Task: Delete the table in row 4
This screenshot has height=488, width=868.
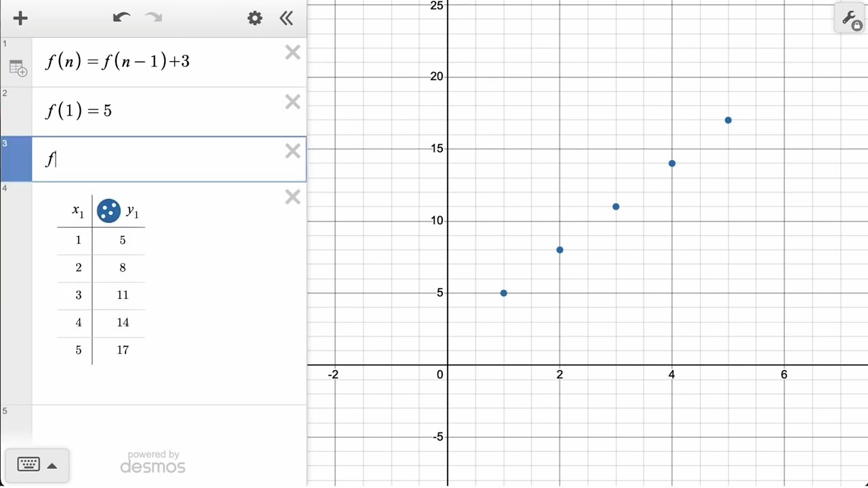Action: (292, 197)
